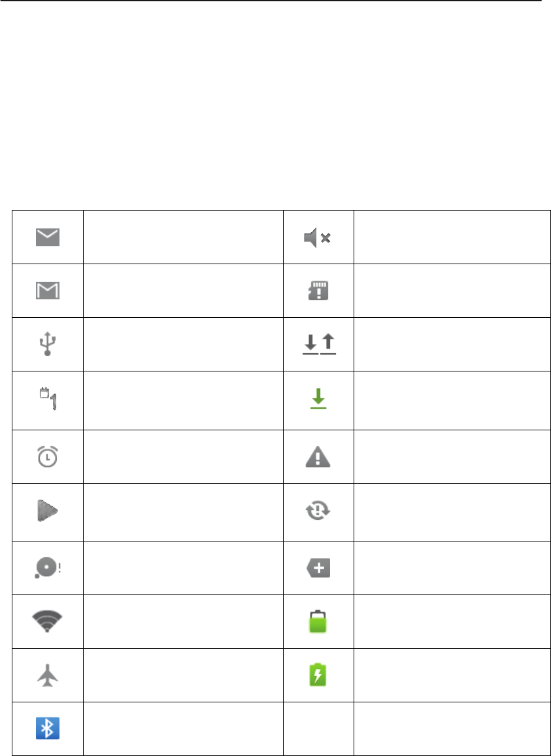Click the green full battery icon

pos(318,621)
